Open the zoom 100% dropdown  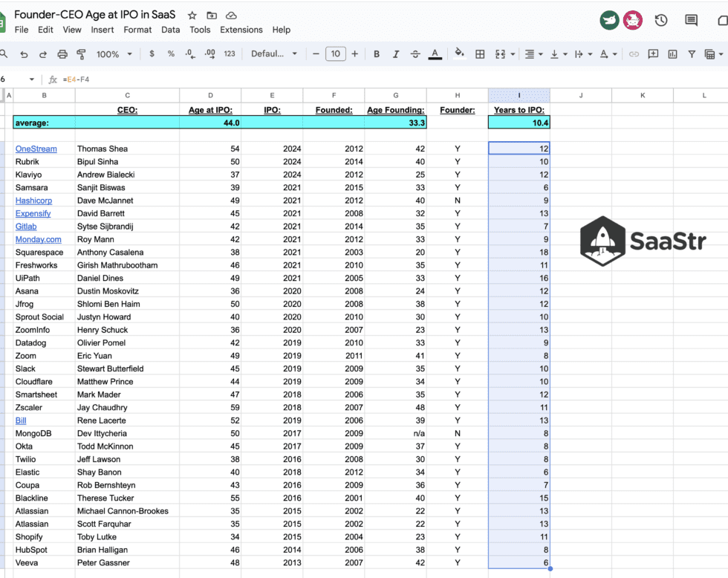(x=114, y=54)
